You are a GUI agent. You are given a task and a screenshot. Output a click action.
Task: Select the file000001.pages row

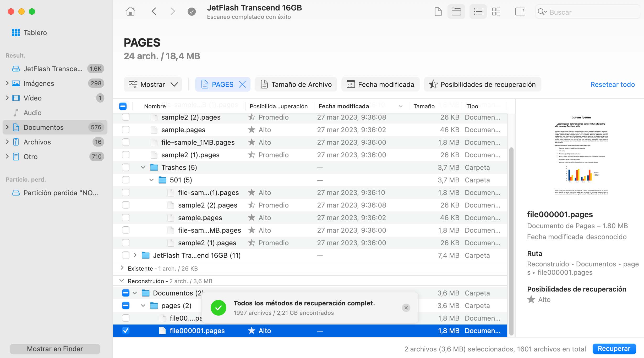click(310, 331)
